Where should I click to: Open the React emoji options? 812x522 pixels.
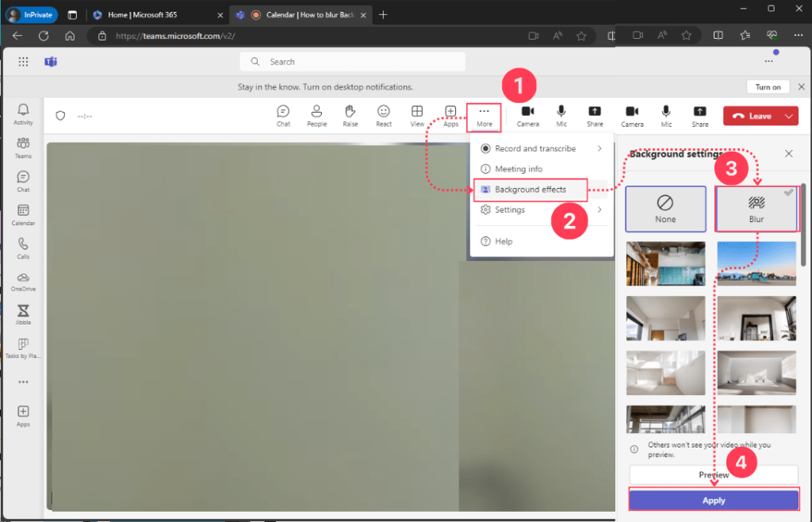coord(383,116)
